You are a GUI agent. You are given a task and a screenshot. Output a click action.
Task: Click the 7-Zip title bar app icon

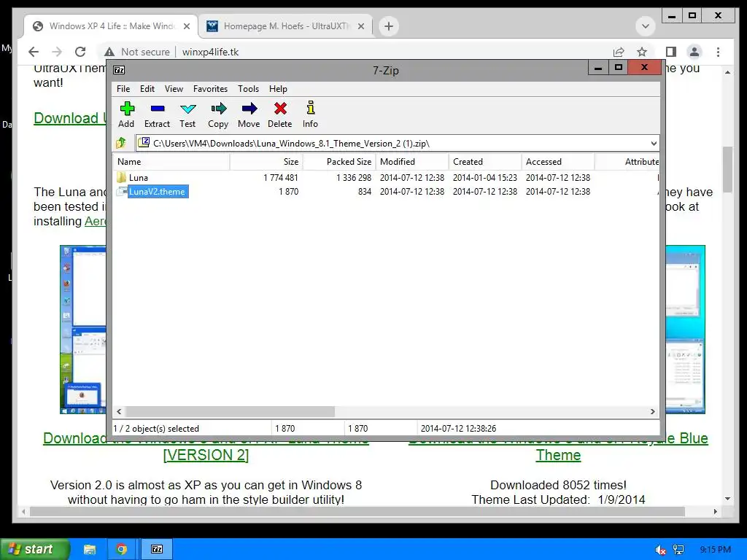coord(119,70)
